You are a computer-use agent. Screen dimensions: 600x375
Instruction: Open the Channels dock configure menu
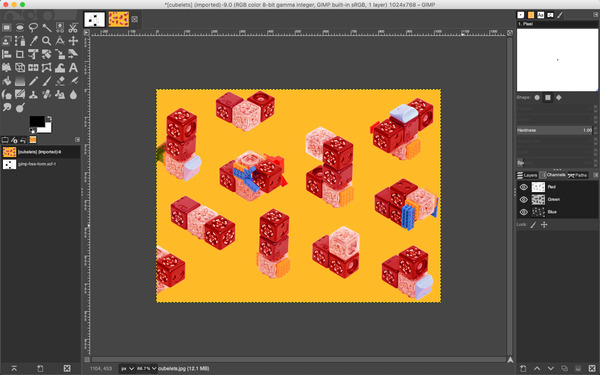point(595,175)
